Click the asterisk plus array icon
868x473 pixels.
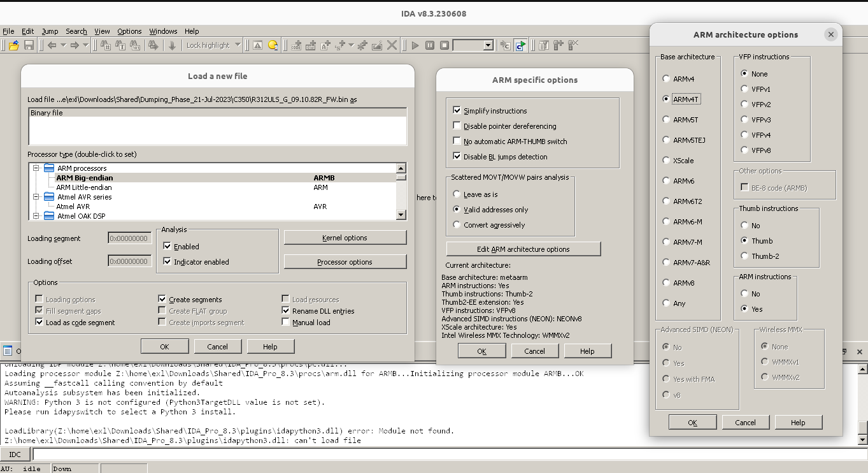coord(362,45)
